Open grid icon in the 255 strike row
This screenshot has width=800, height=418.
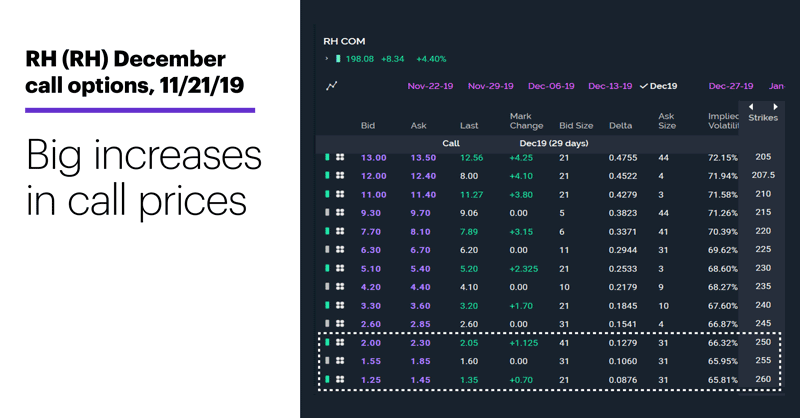coord(340,361)
